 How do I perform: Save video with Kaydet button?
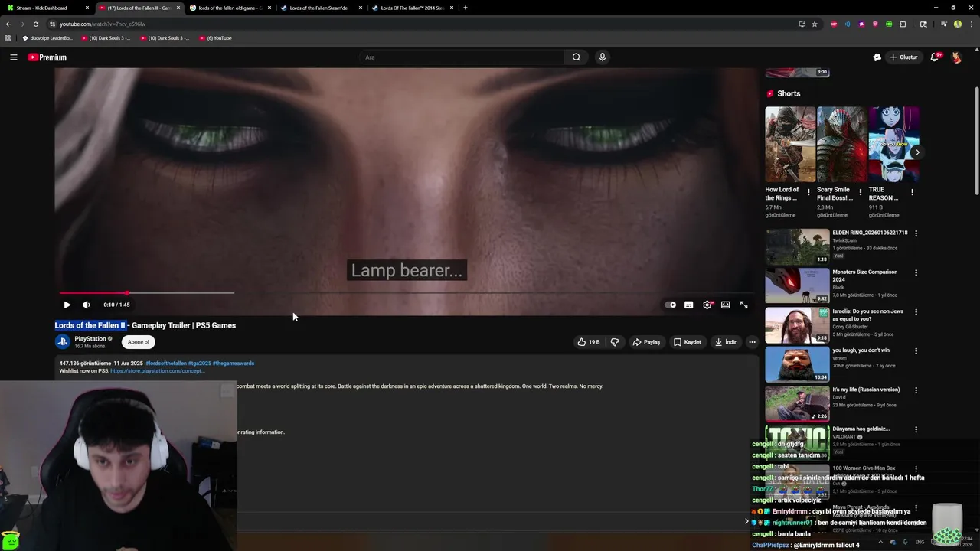688,342
